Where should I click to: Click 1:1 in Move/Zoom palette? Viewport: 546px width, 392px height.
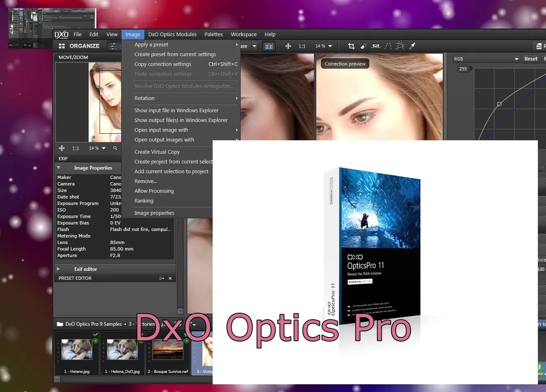[76, 148]
